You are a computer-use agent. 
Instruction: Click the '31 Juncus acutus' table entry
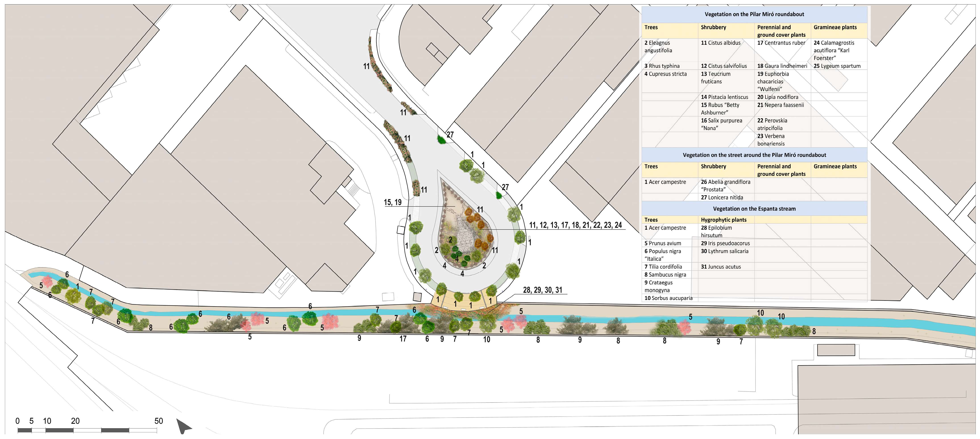coord(720,267)
